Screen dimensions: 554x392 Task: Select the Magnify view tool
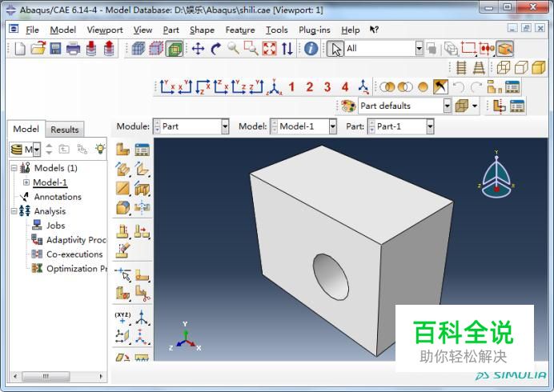pyautogui.click(x=233, y=48)
